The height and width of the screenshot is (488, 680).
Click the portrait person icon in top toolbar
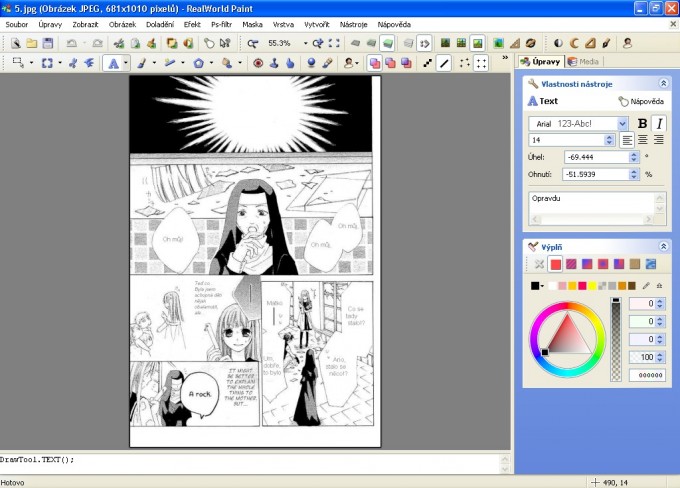click(627, 43)
